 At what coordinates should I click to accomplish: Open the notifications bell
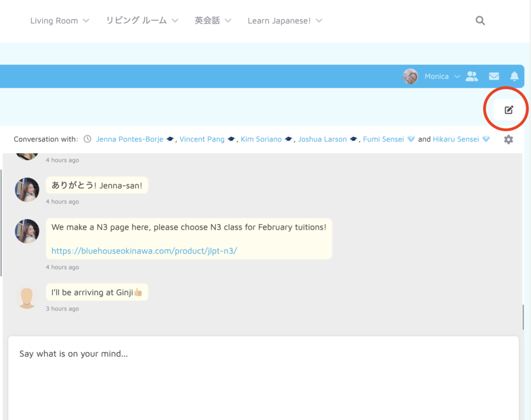tap(514, 76)
